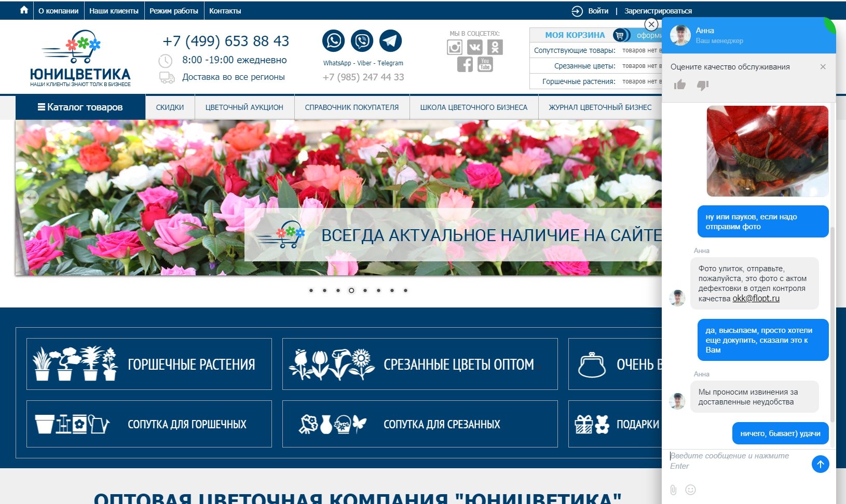
Task: Go to previous banner slide arrow
Action: pos(31,197)
